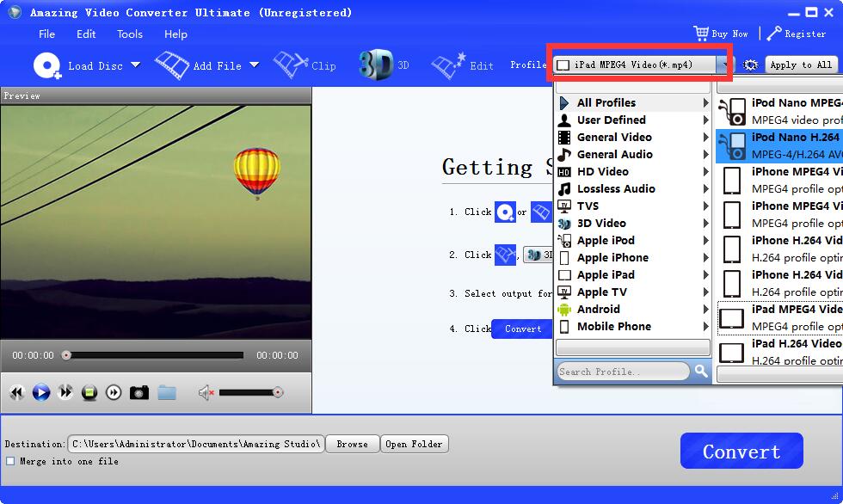The height and width of the screenshot is (504, 843).
Task: Click the Apple TV category icon
Action: coord(564,292)
